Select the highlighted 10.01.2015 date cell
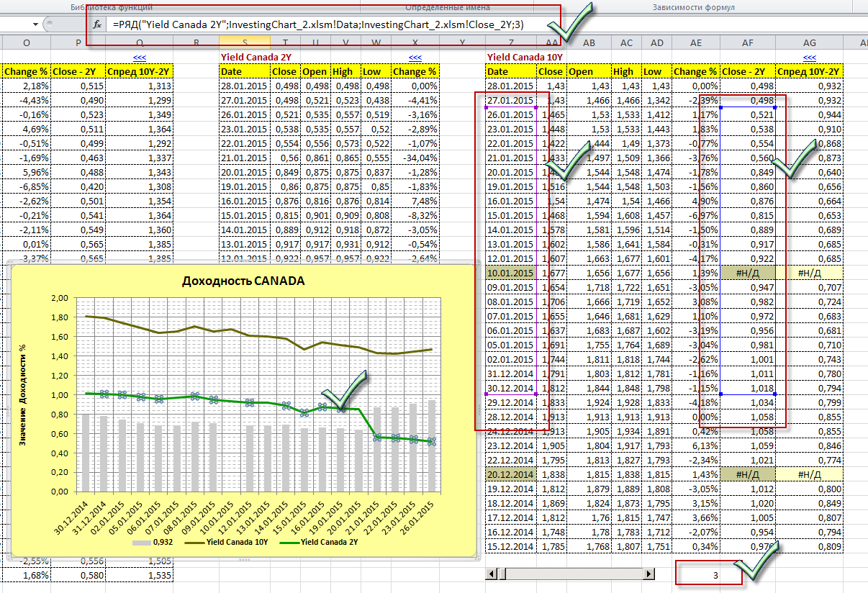The width and height of the screenshot is (868, 593). tap(511, 273)
